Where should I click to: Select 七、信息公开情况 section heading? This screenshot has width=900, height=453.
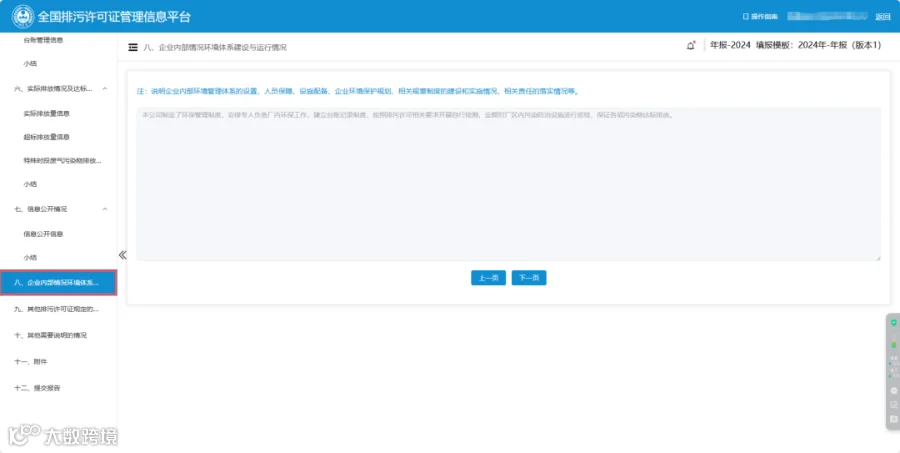click(x=40, y=209)
